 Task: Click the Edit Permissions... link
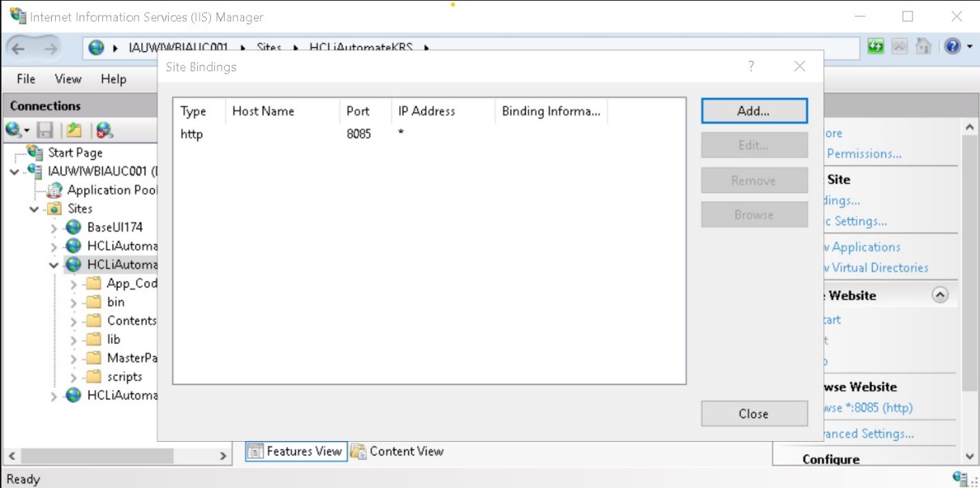pos(863,153)
